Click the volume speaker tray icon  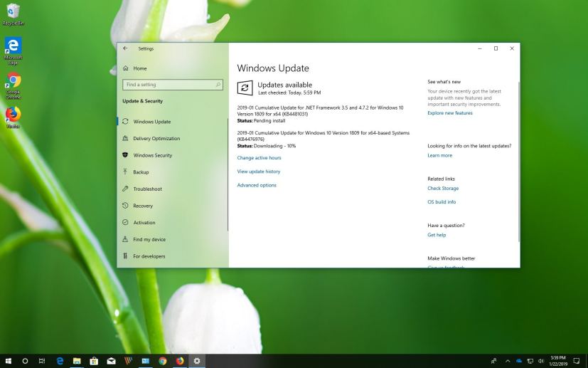541,361
